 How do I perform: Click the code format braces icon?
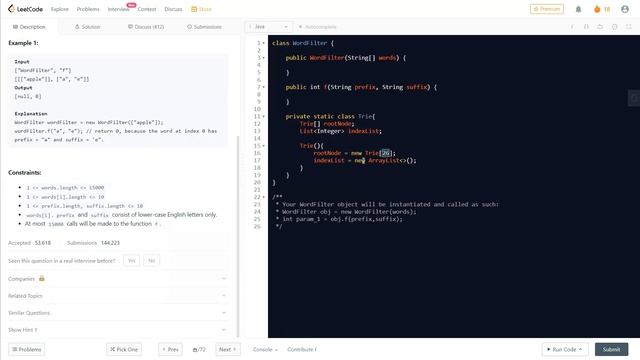click(586, 27)
